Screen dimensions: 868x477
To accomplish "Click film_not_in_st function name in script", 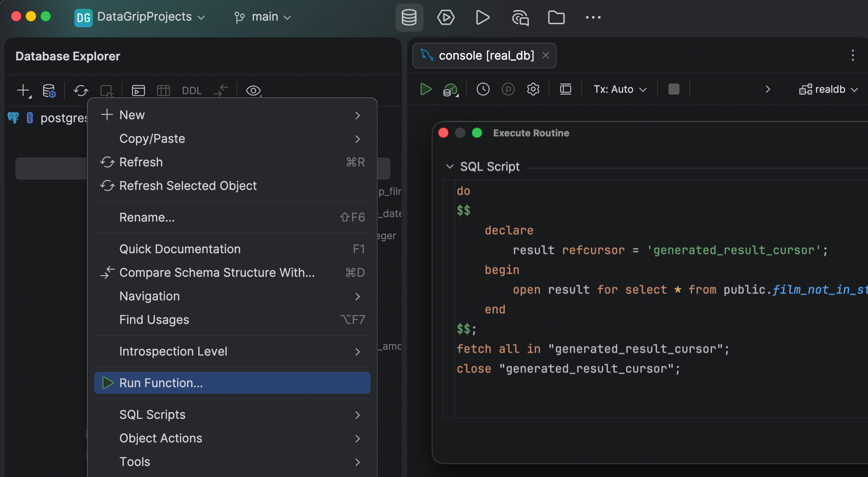I will (x=820, y=290).
